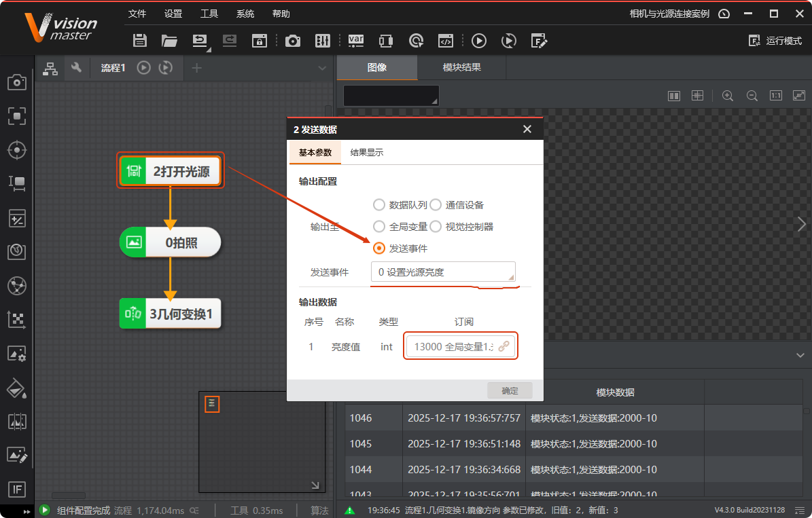Expand flow list chevron dropdown
Viewport: 812px width, 518px height.
[322, 68]
